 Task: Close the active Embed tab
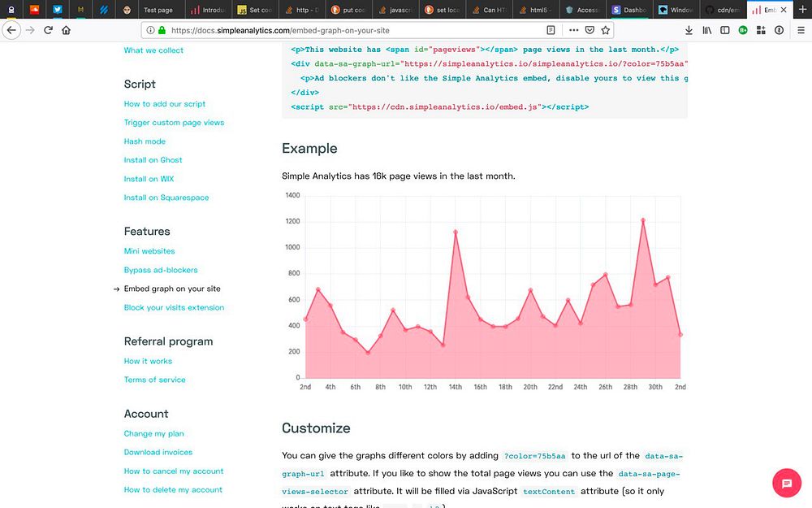[784, 9]
